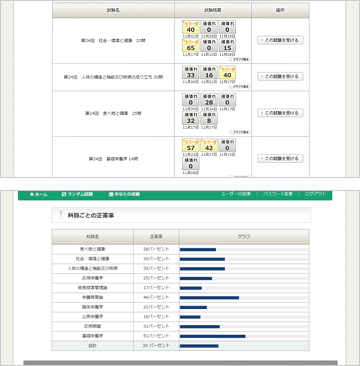360x366 pixels.
Task: Open graph button under the 33, 16, 40 scores
Action: (x=240, y=87)
